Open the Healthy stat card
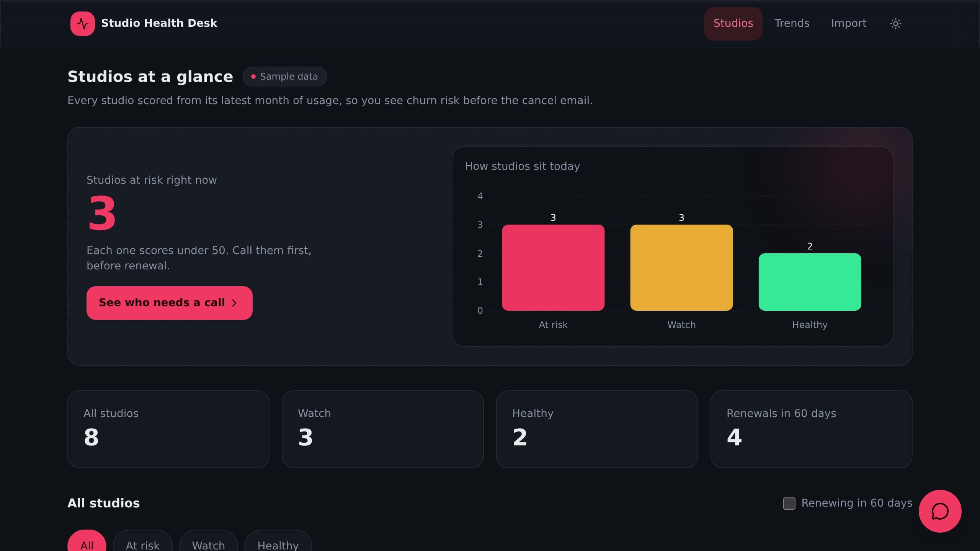The width and height of the screenshot is (980, 551). click(597, 429)
